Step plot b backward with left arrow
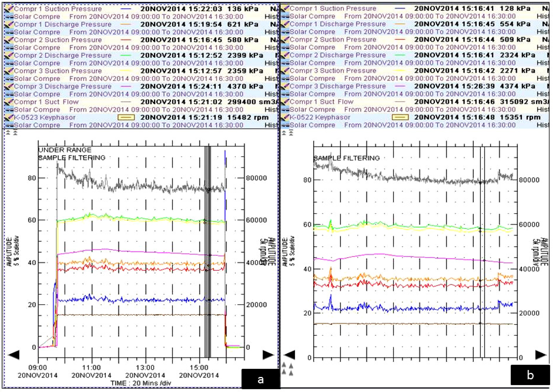 289,355
